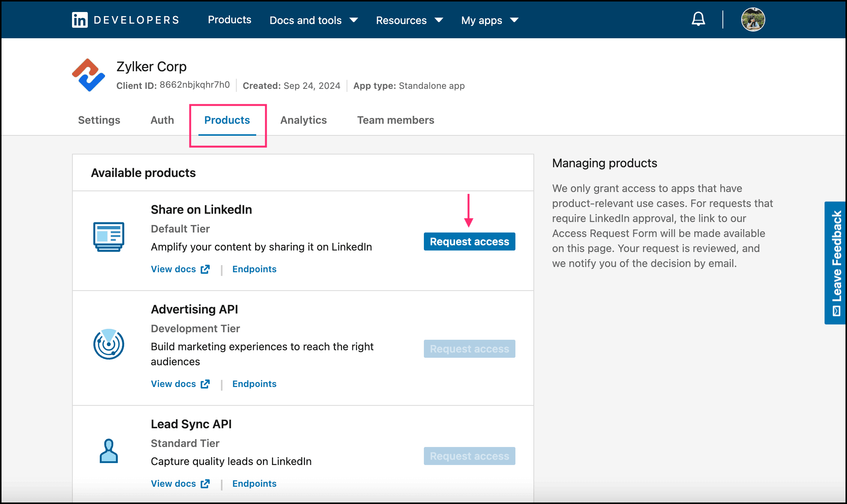Go to the Settings tab

click(x=99, y=120)
